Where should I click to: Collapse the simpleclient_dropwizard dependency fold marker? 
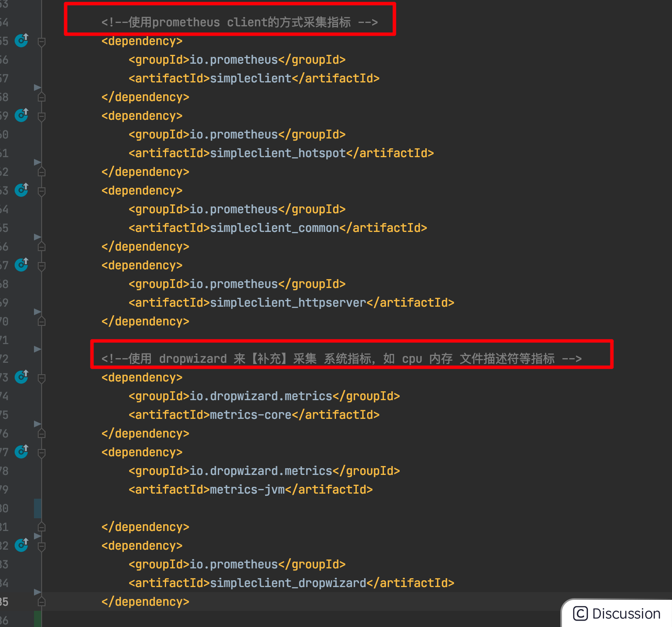coord(42,546)
